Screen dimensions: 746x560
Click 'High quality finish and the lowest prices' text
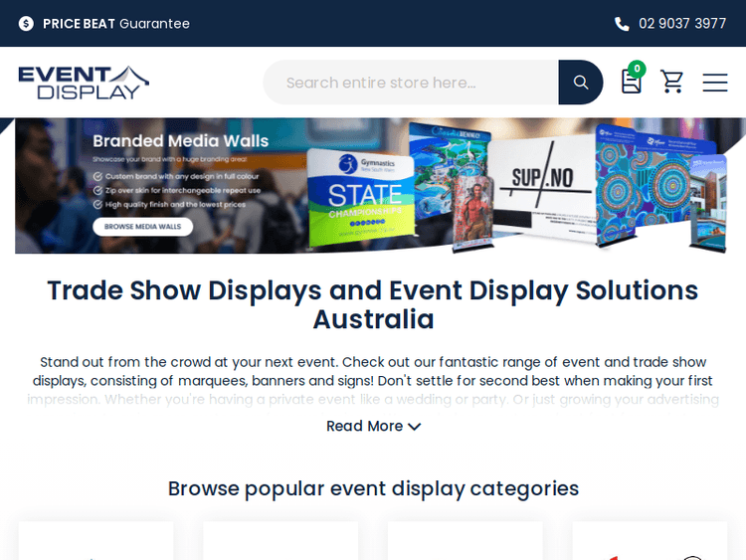(x=175, y=205)
